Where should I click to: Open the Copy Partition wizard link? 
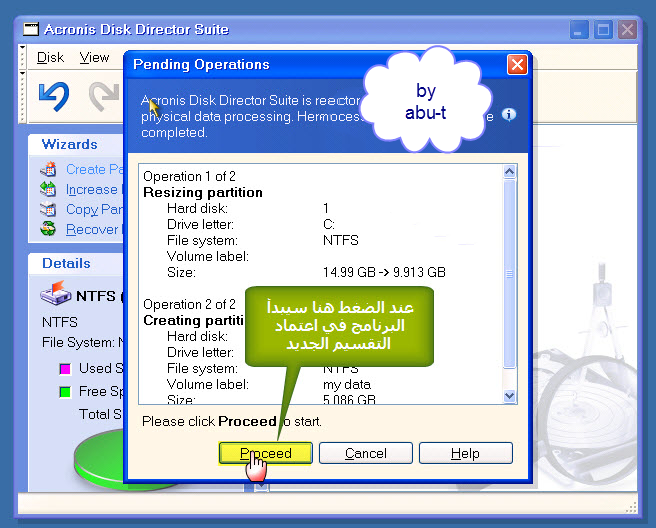tap(95, 209)
